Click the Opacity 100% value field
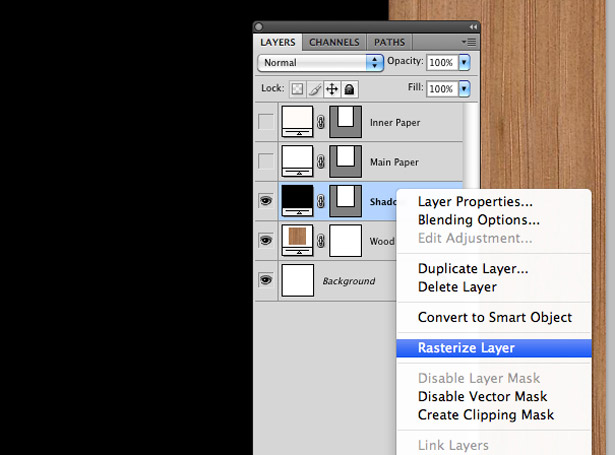Viewport: 615px width, 455px height. (442, 62)
